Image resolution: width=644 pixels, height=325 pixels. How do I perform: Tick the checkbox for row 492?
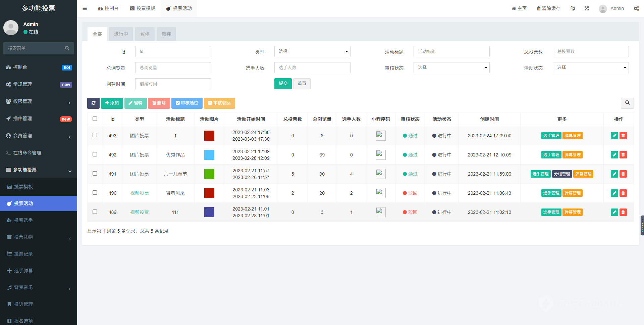click(95, 154)
